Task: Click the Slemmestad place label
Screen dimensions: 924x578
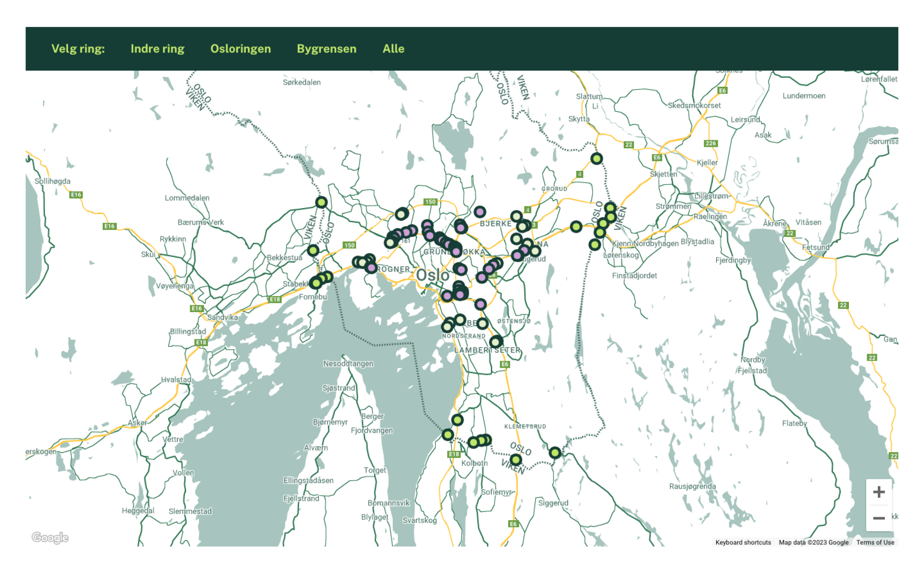Action: (x=190, y=511)
